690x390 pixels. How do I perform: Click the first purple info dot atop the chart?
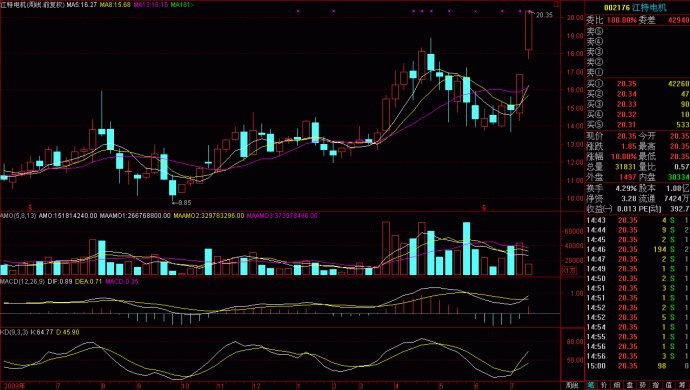(x=298, y=11)
